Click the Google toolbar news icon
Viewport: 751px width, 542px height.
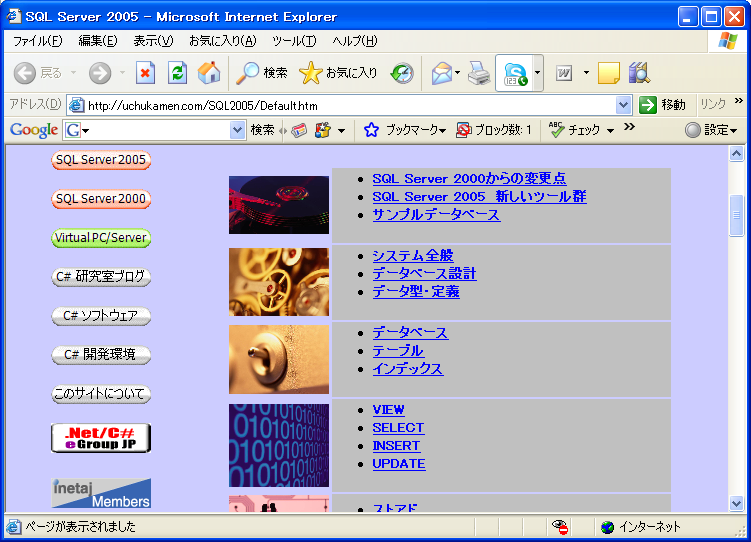299,130
